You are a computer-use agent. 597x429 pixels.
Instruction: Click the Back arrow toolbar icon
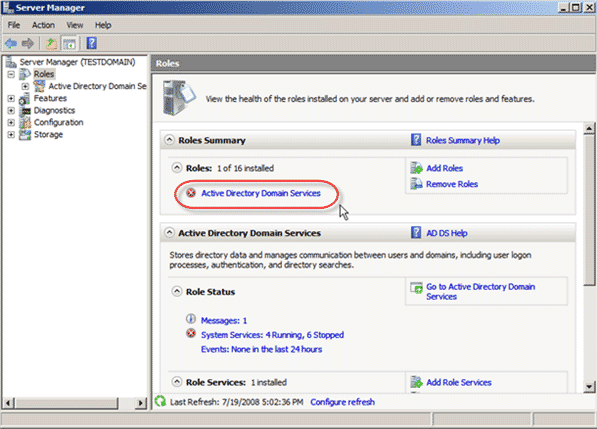pos(11,43)
